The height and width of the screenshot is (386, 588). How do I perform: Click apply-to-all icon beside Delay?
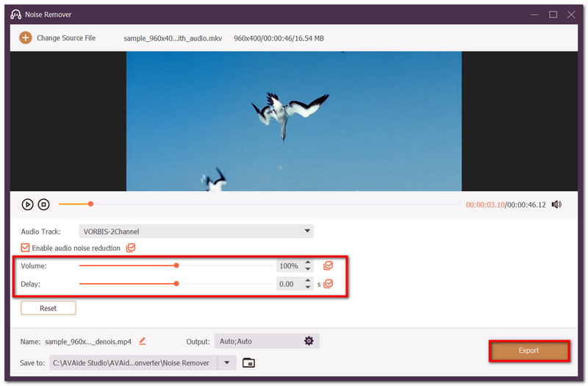tap(328, 284)
